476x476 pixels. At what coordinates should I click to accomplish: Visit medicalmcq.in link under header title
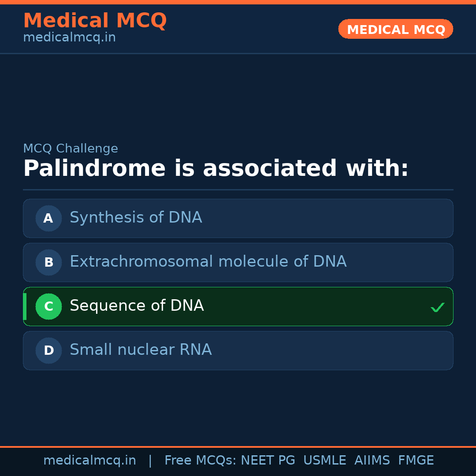[x=69, y=37]
